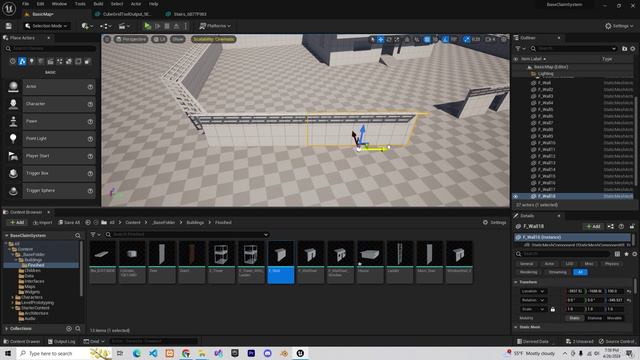Open the quick add content menu
Screen dimensions: 640x360
pyautogui.click(x=87, y=26)
